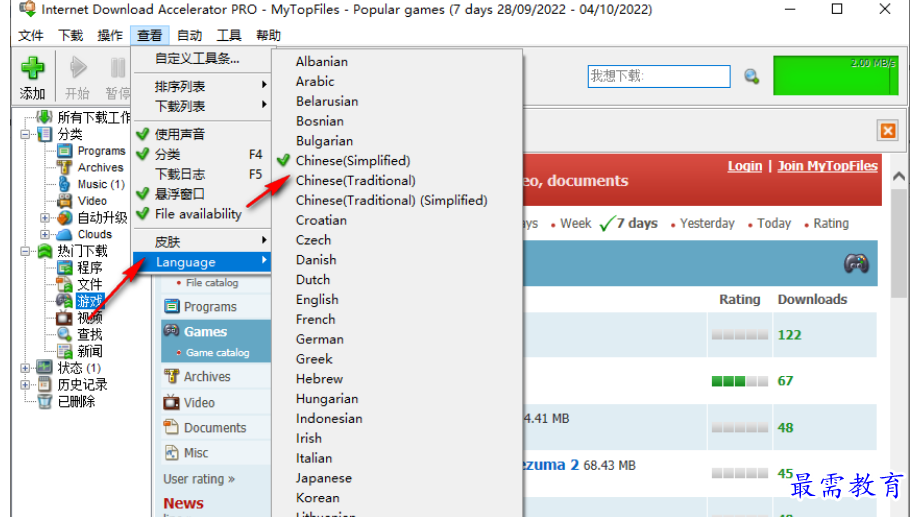The image size is (912, 517).
Task: Toggle the File availability option
Action: tap(202, 213)
